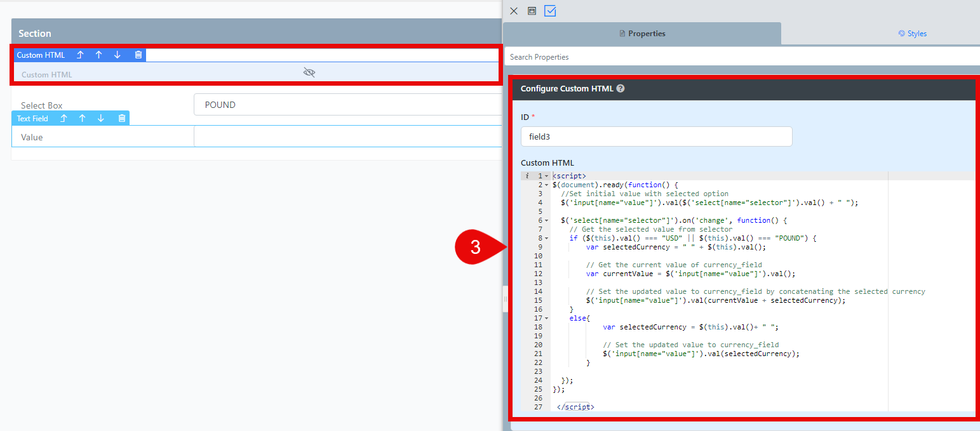Viewport: 980px width, 431px height.
Task: Open help for Configure Custom HTML
Action: (x=621, y=89)
